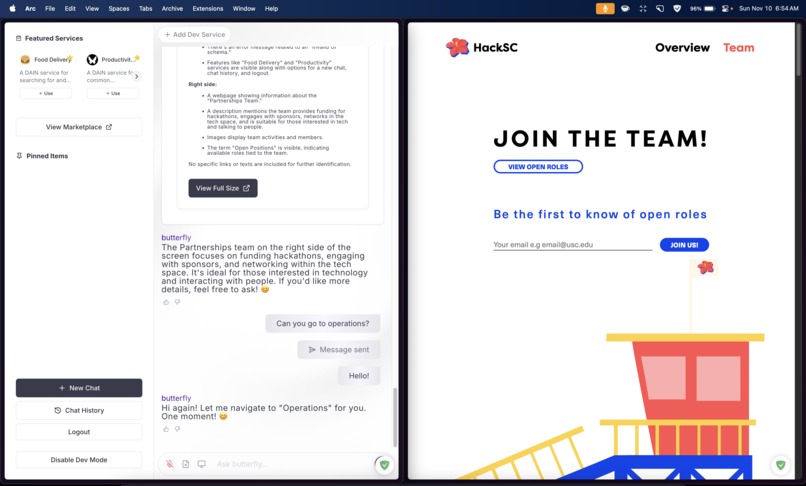Click the four-arrows menu bar icon
This screenshot has height=486, width=806.
coord(643,9)
